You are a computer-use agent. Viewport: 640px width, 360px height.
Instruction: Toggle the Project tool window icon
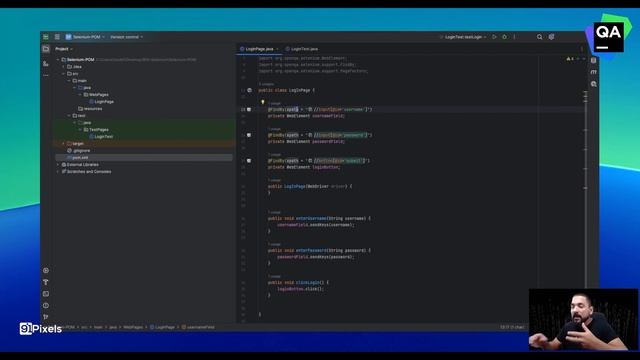46,49
